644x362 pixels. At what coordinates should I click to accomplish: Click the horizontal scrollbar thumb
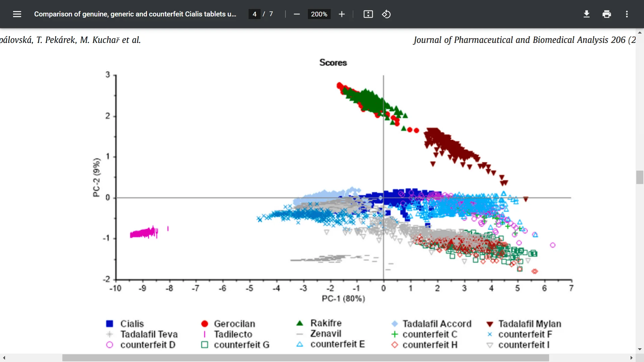click(x=306, y=358)
